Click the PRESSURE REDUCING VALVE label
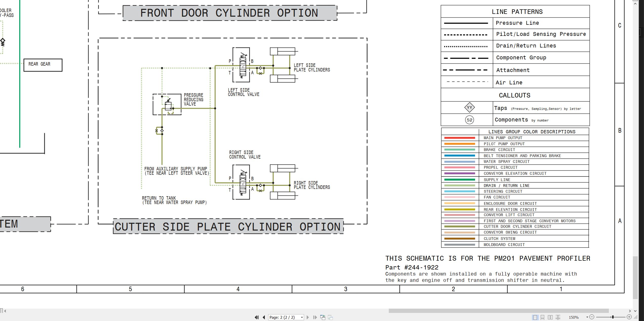Viewport: 644px width, 321px height. point(194,100)
